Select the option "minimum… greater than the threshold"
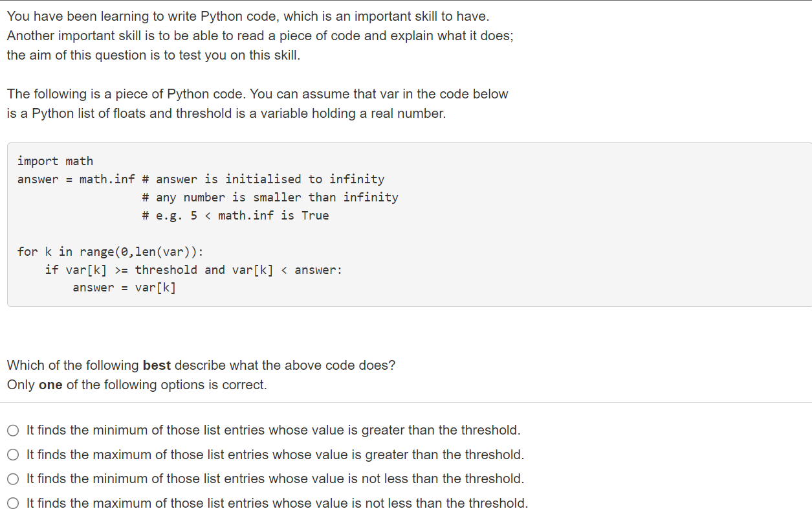The image size is (812, 509). click(14, 431)
